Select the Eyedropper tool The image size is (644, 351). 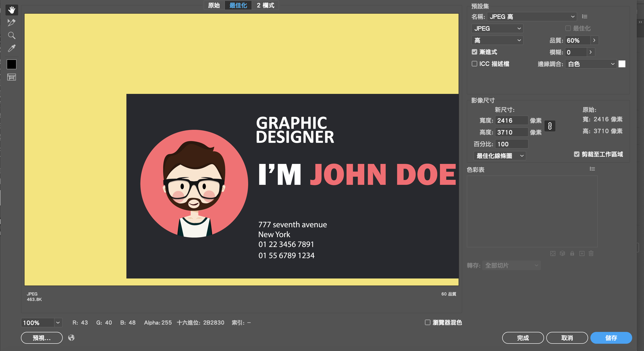[x=12, y=48]
